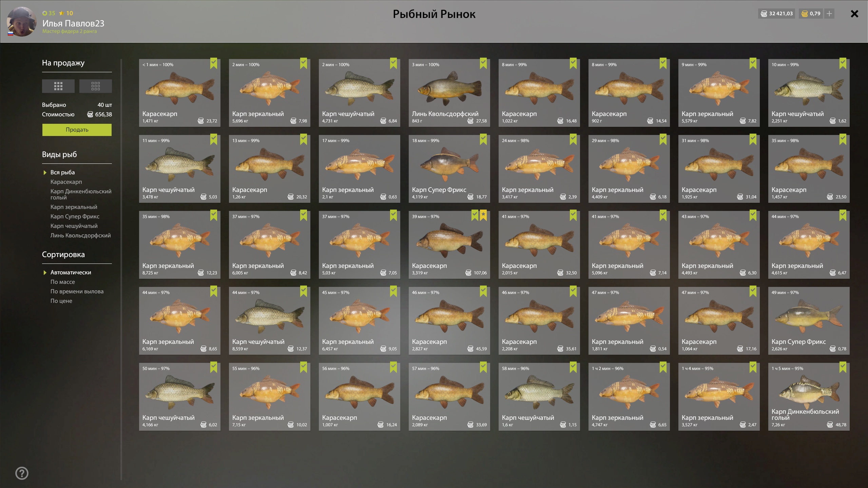The width and height of the screenshot is (868, 488).
Task: Select the Вся рыба filter
Action: point(63,172)
